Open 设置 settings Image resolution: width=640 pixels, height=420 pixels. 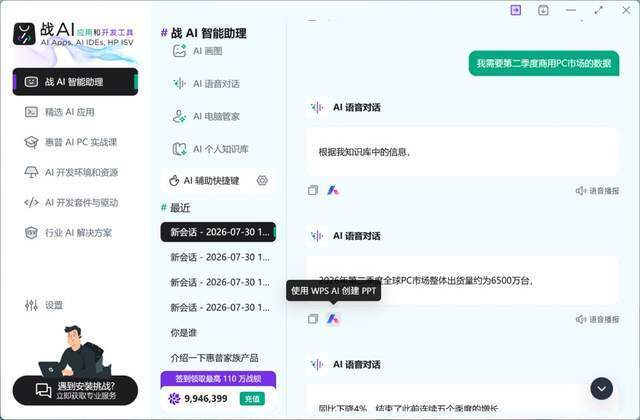44,305
